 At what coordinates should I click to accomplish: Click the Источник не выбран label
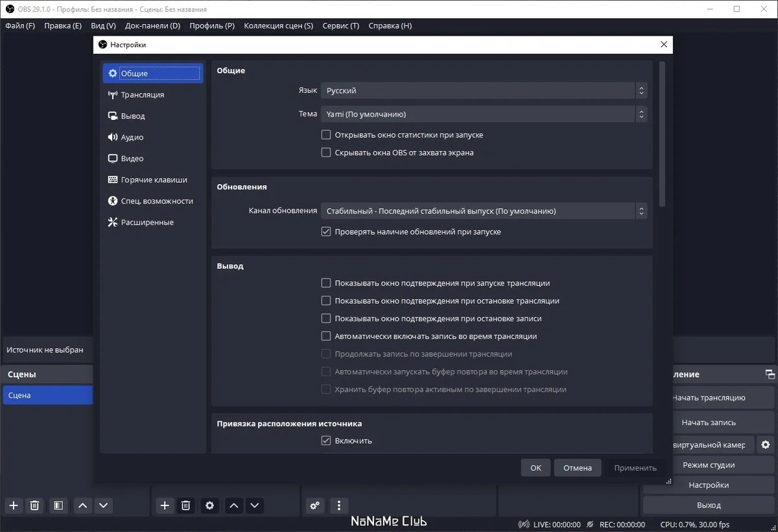45,350
